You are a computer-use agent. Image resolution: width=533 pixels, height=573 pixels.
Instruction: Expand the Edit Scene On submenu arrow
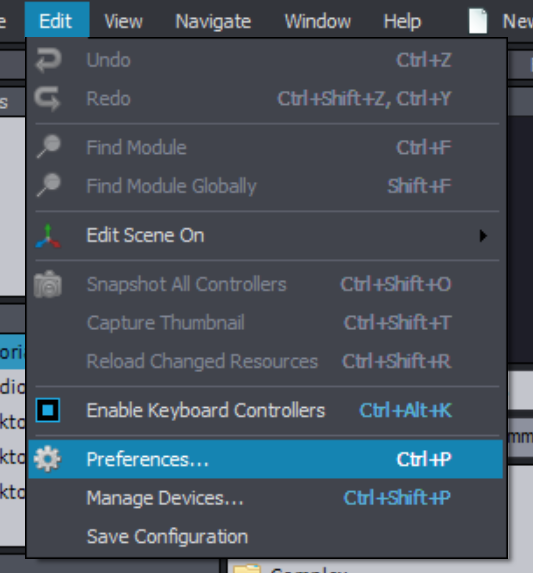coord(483,236)
